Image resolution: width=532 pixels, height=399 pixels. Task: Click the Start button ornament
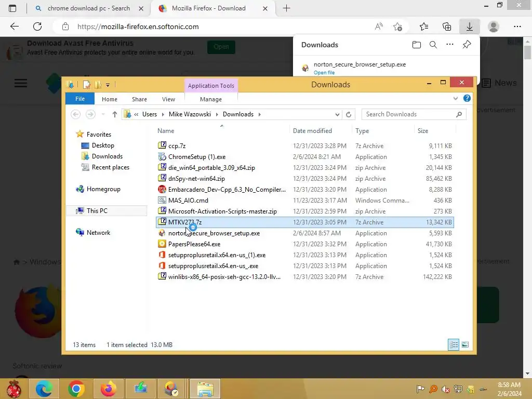click(14, 389)
